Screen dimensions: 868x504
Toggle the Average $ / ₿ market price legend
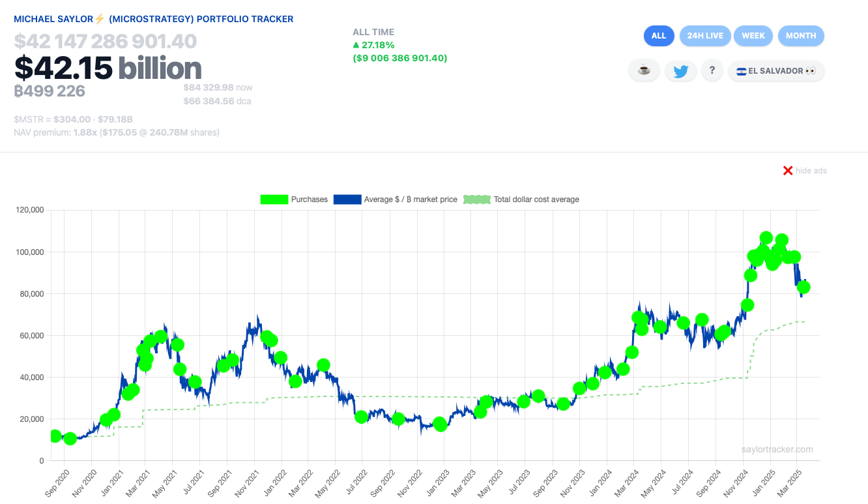pyautogui.click(x=396, y=200)
